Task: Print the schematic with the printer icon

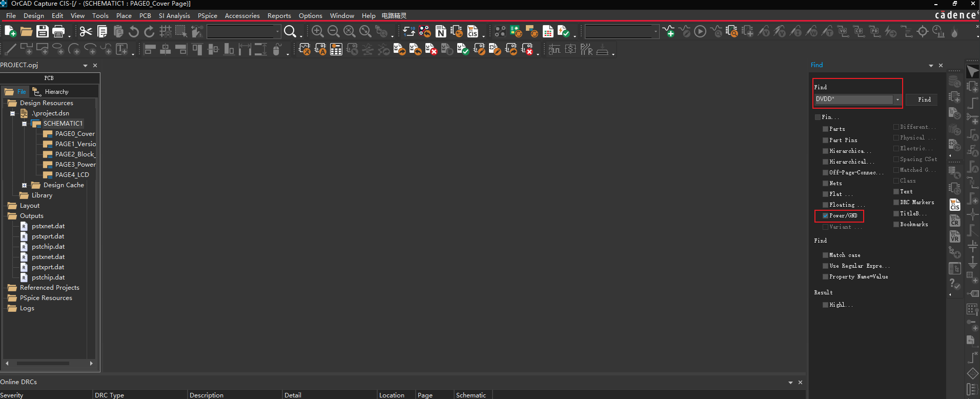Action: tap(58, 31)
